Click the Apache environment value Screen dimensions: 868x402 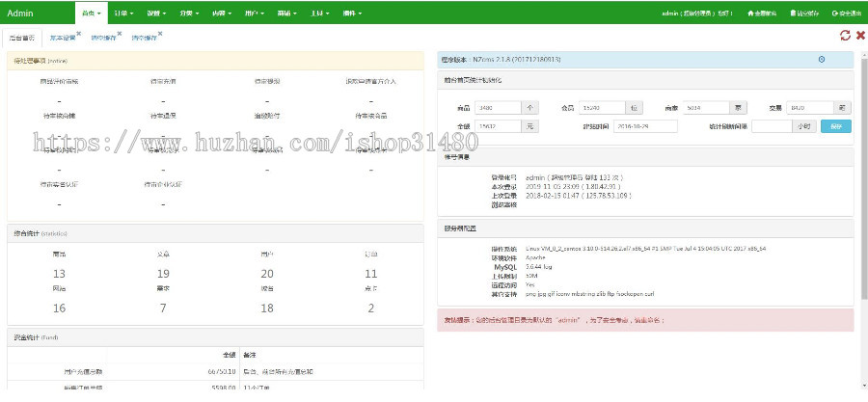535,257
